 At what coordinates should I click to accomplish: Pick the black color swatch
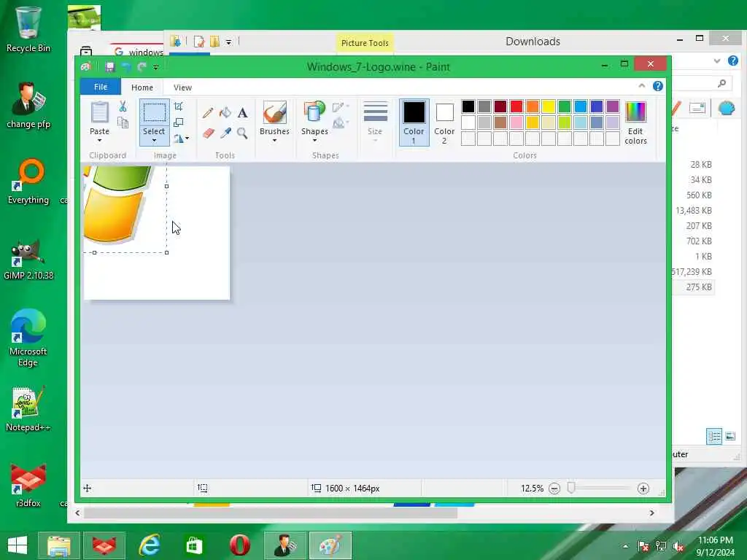coord(468,106)
